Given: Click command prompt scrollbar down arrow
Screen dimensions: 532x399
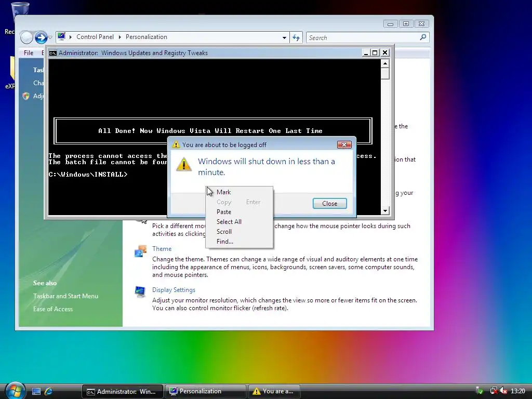Looking at the screenshot, I should pyautogui.click(x=385, y=211).
